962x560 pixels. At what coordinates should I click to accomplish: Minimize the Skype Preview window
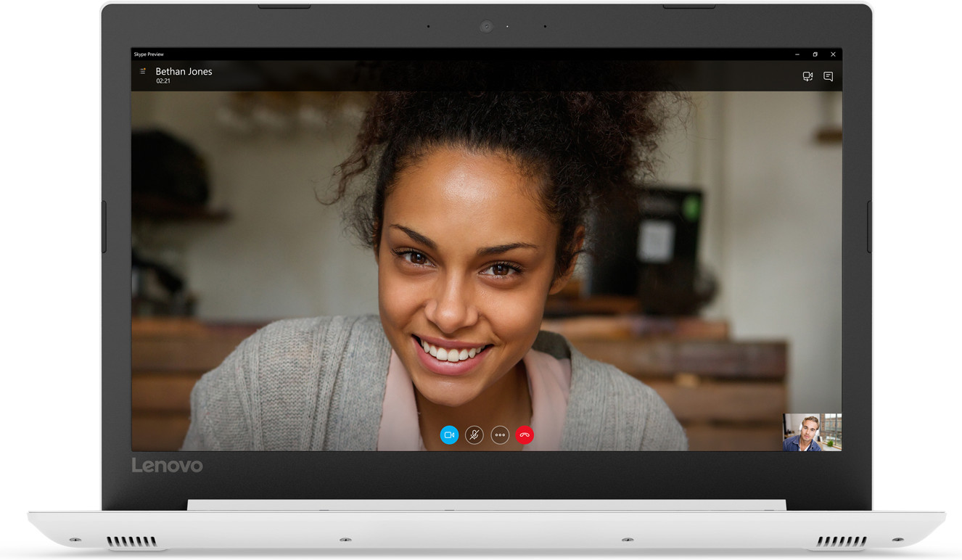pyautogui.click(x=797, y=54)
